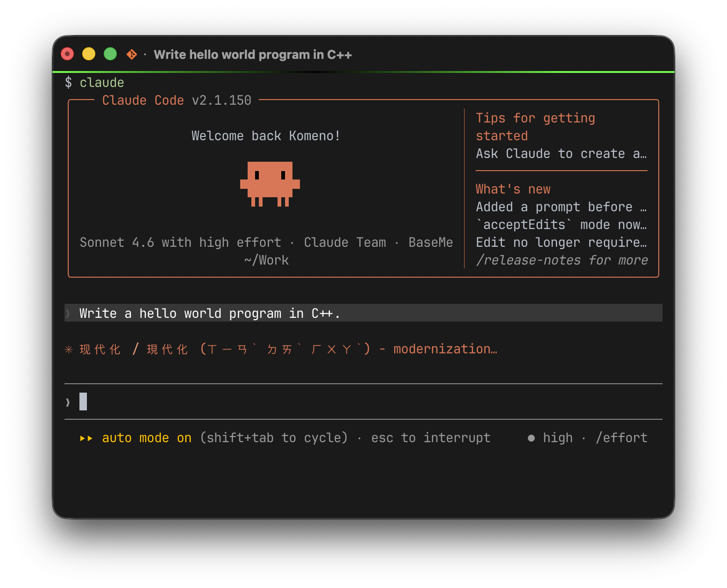Click the 'BaseMe' label
Screen dimensions: 727x588
coord(431,243)
